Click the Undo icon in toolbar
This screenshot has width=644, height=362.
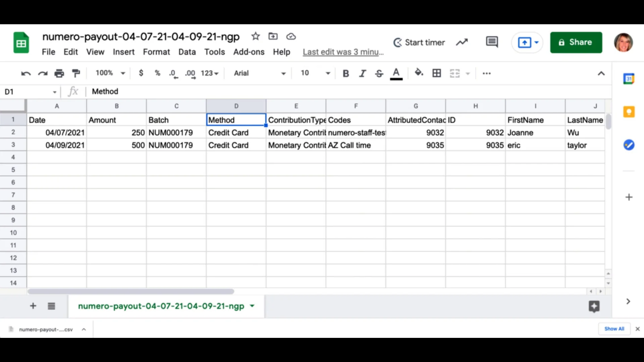click(26, 73)
